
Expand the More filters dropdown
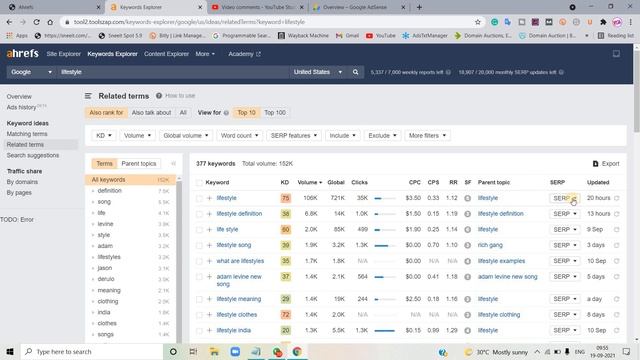point(427,136)
